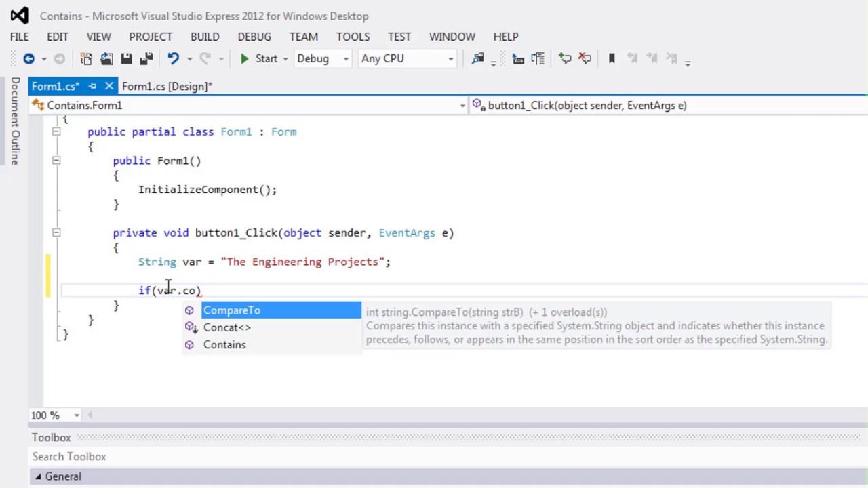Click the Toolbox panel title

pyautogui.click(x=52, y=438)
